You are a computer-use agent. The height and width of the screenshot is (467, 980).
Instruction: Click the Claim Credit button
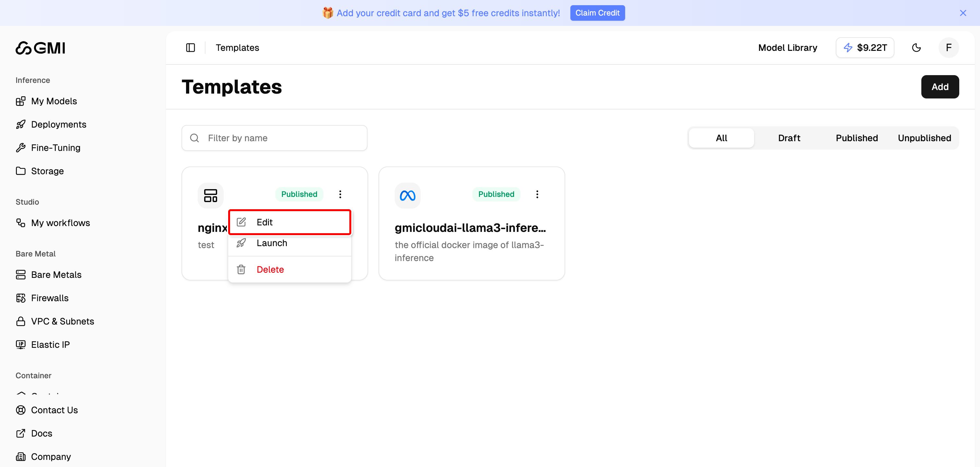pos(597,13)
